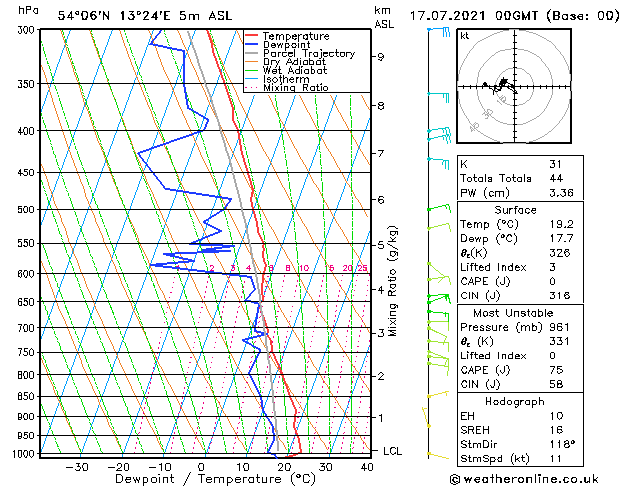This screenshot has width=629, height=486.
Task: Click the EH value 10
Action: [x=557, y=416]
